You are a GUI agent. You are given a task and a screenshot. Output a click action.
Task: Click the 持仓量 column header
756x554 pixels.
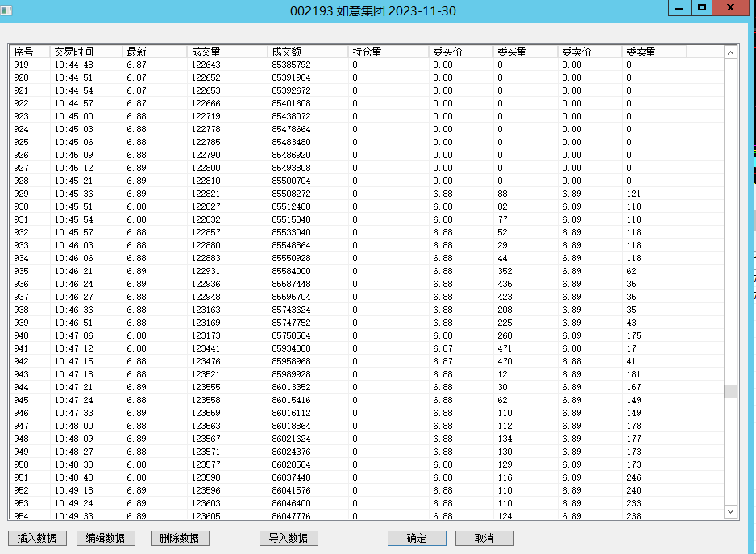pyautogui.click(x=388, y=52)
